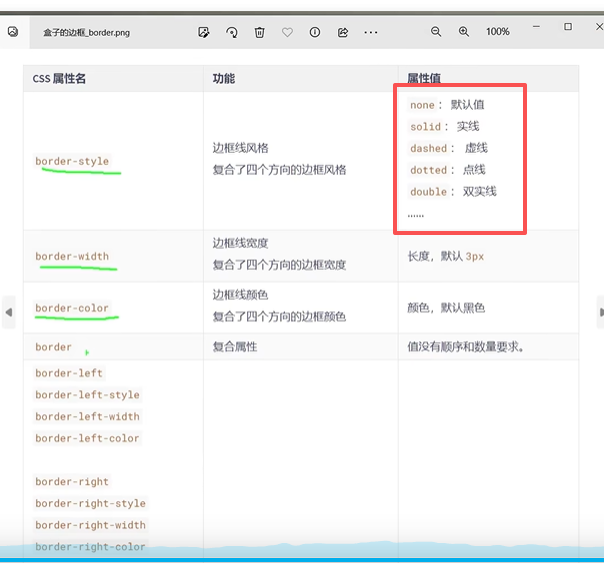The image size is (604, 563).
Task: Click the '边框线宽度' description text
Action: click(x=240, y=243)
